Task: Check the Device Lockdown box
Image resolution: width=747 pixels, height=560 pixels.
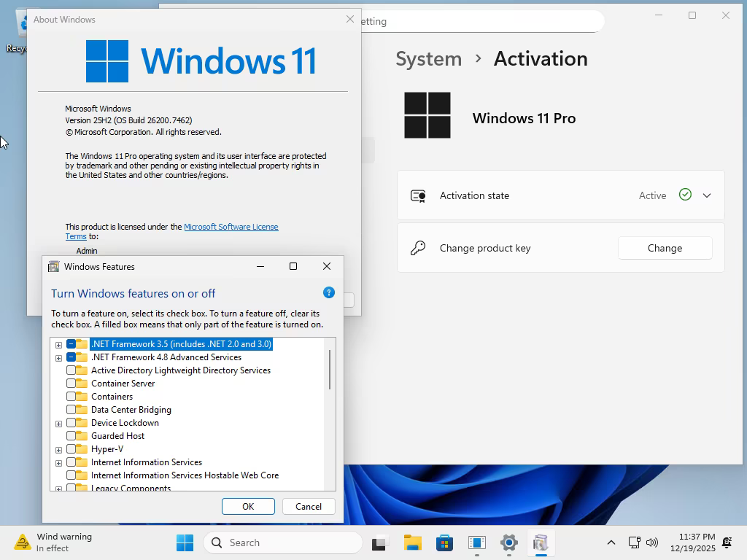Action: 71,422
